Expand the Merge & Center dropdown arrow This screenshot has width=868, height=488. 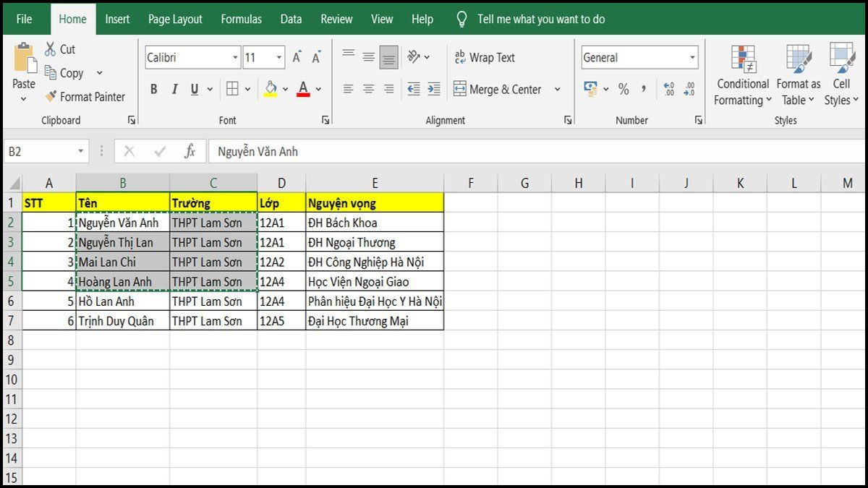tap(557, 90)
